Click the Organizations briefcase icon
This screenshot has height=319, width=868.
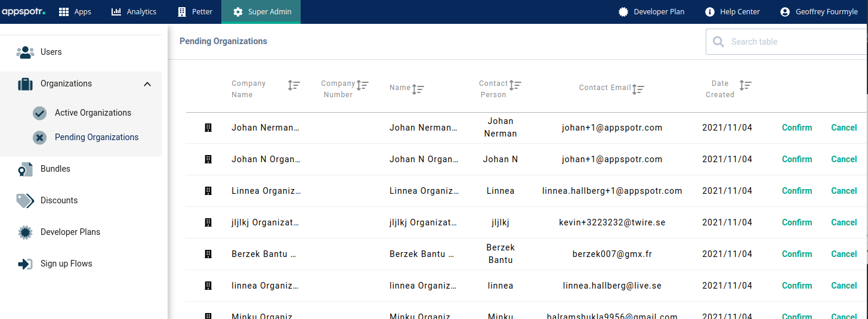25,84
